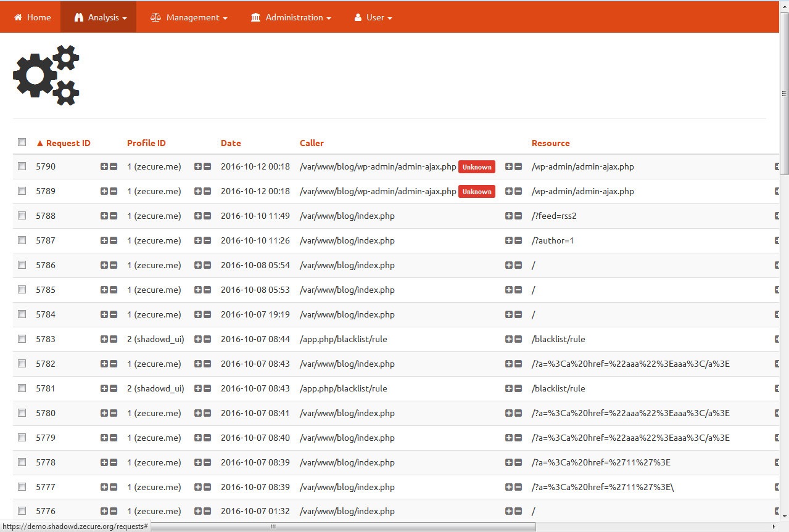Open the Management dropdown menu
The width and height of the screenshot is (789, 532).
189,17
